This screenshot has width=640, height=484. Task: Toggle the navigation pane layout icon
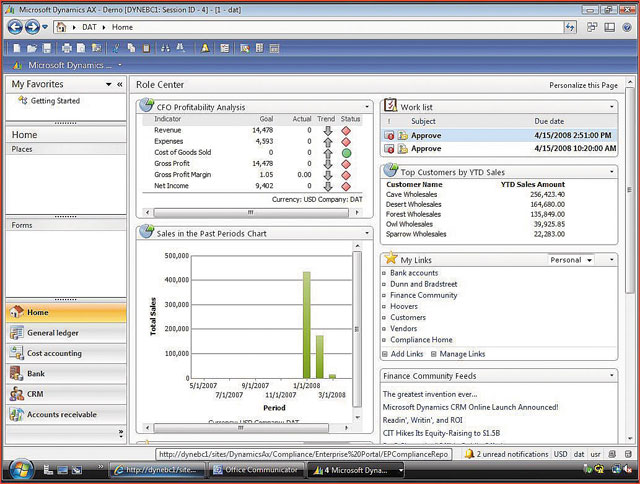point(610,27)
